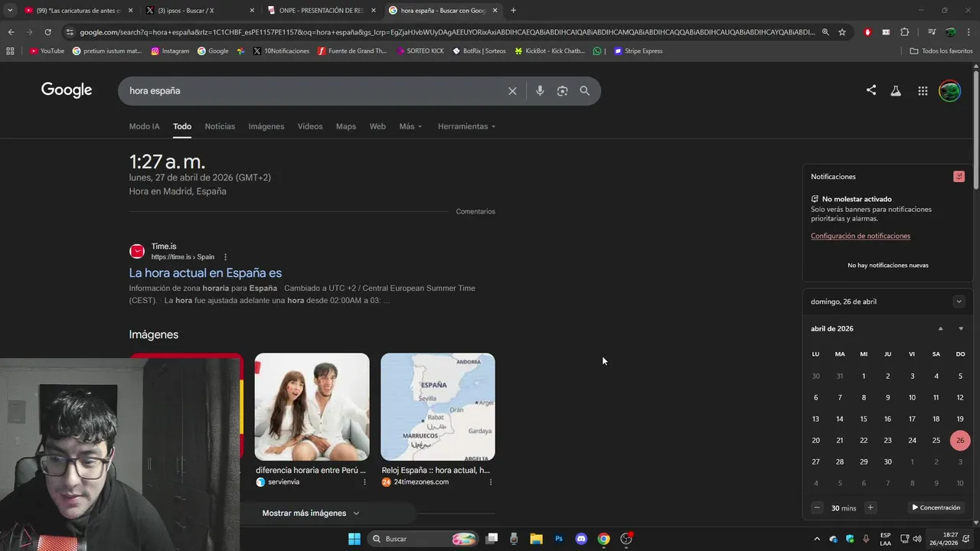
Task: Bookmark this page with the star icon
Action: coord(842,32)
